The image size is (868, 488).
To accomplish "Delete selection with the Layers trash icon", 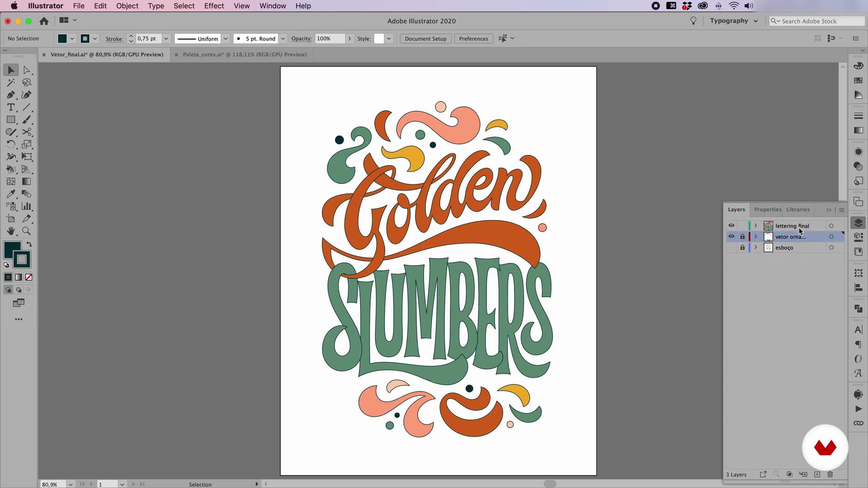I will coord(830,474).
